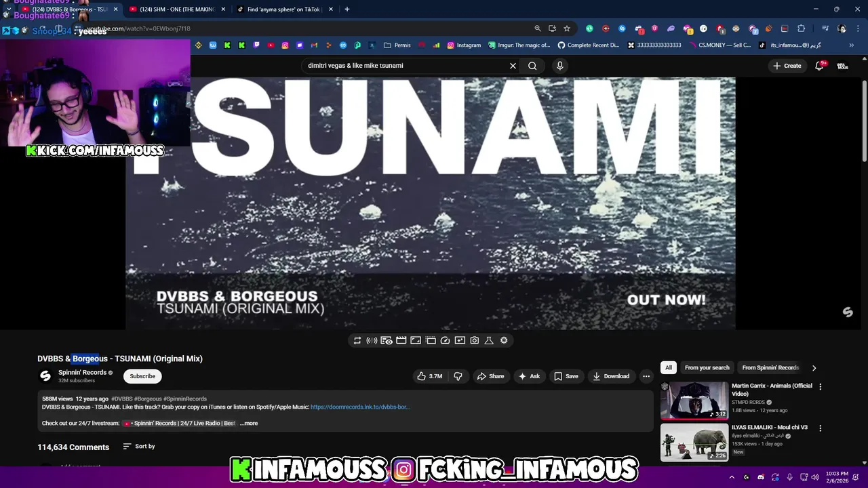Open YouTube notifications bell
The height and width of the screenshot is (488, 868).
click(819, 66)
